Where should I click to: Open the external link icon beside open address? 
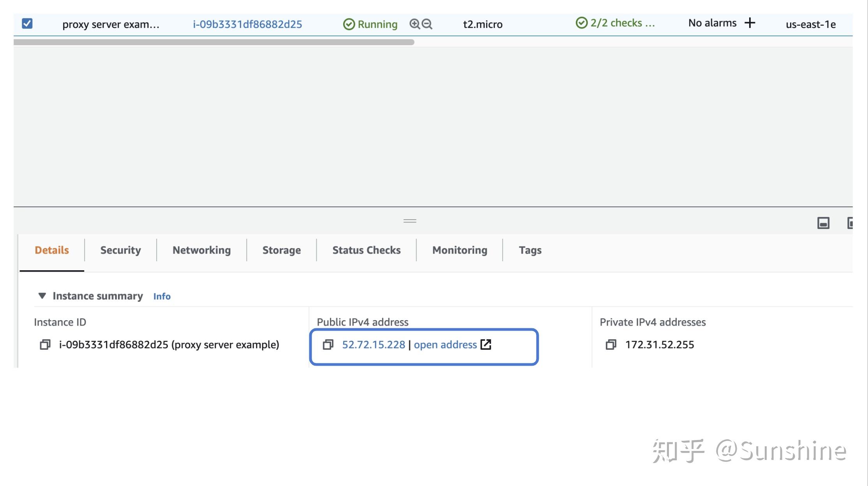[486, 344]
